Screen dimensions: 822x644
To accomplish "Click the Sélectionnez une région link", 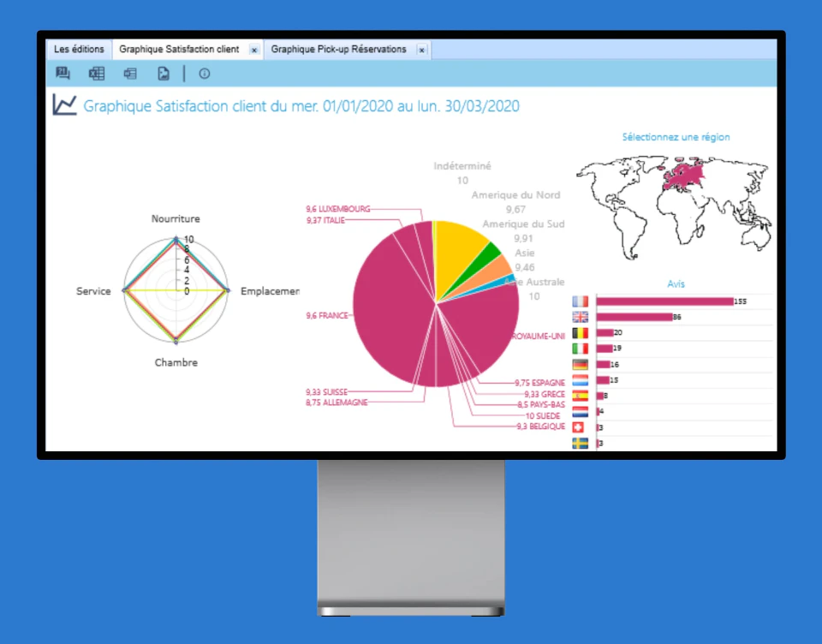I will pyautogui.click(x=676, y=137).
